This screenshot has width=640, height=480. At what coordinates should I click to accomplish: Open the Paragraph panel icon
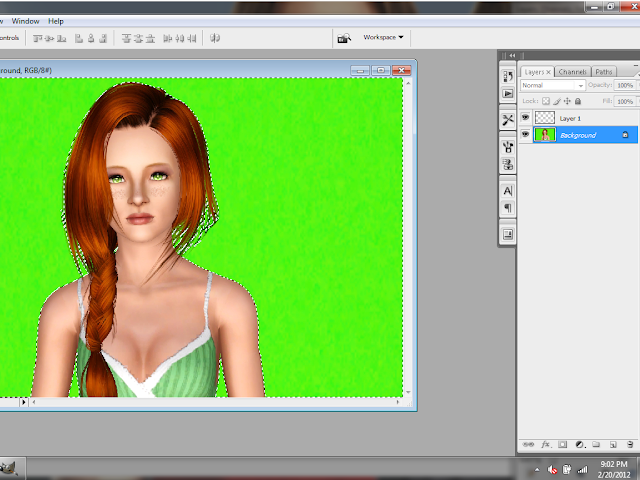tap(508, 208)
